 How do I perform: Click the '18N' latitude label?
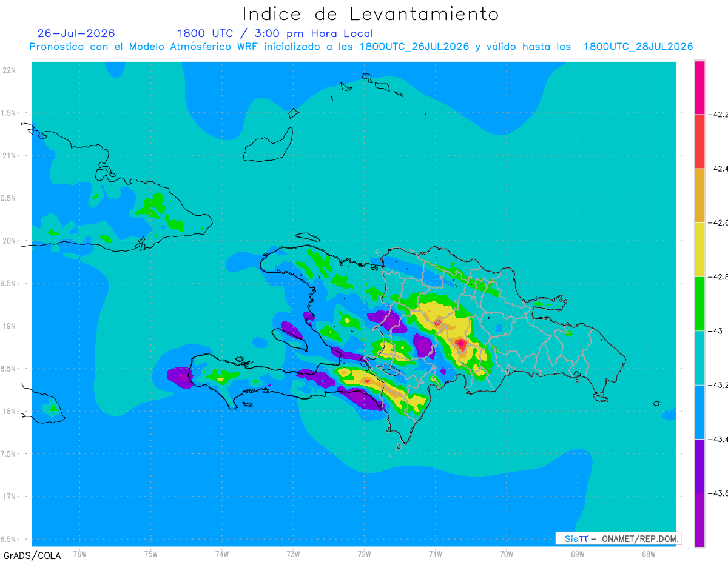click(10, 411)
